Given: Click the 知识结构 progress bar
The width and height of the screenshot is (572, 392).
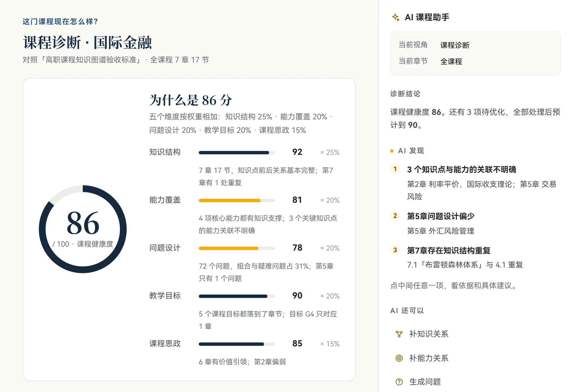Looking at the screenshot, I should click(x=237, y=153).
